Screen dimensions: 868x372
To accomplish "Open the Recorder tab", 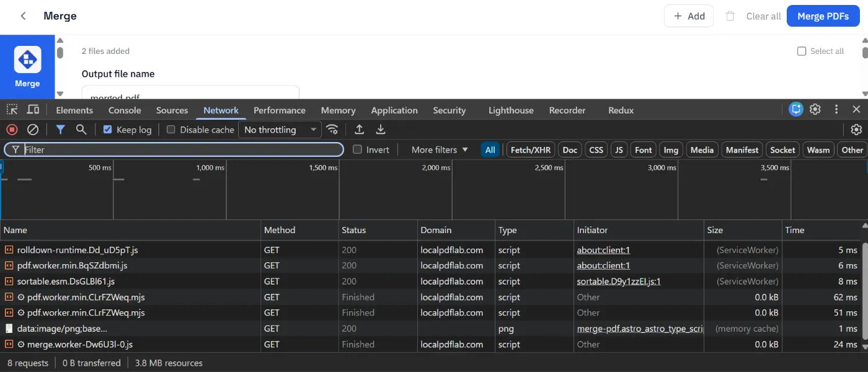I will [567, 110].
